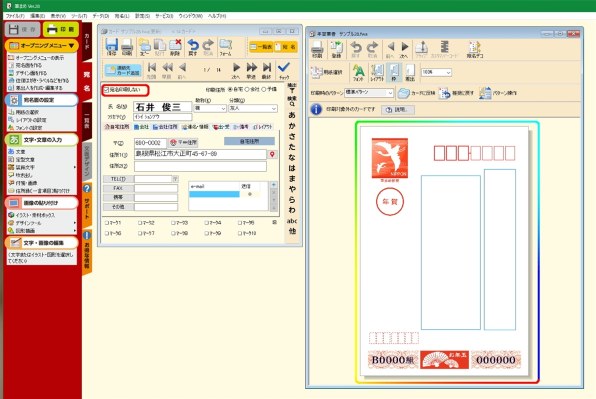This screenshot has width=596, height=399.
Task: Switch to the 備考 tab
Action: (x=241, y=127)
